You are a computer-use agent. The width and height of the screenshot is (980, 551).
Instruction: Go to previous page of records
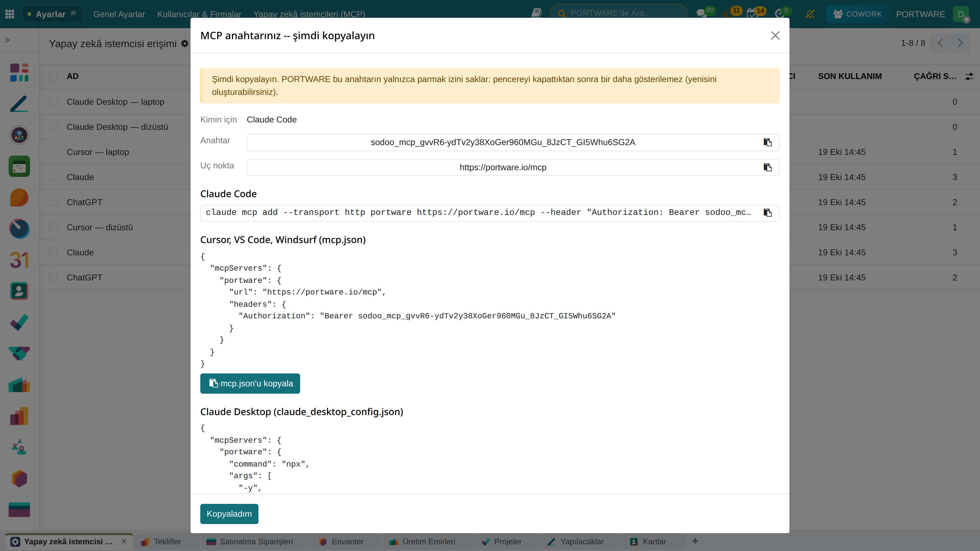pos(940,43)
